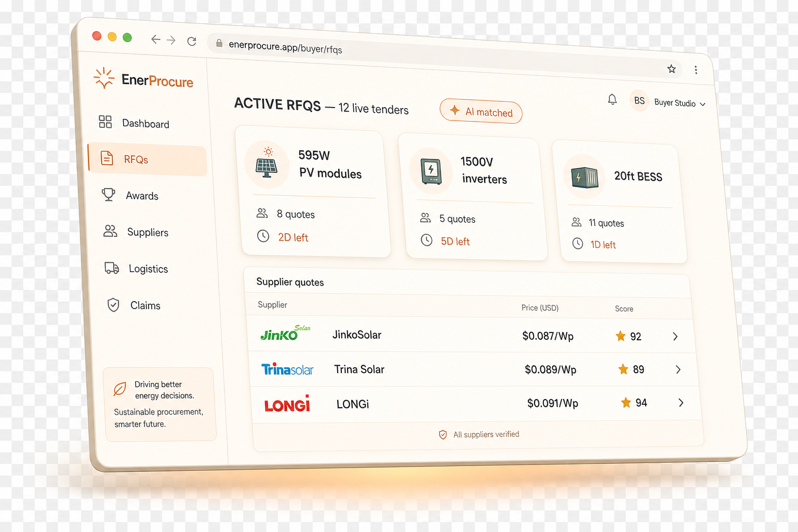Toggle the AI matched filter pill
798x532 pixels.
tap(481, 111)
